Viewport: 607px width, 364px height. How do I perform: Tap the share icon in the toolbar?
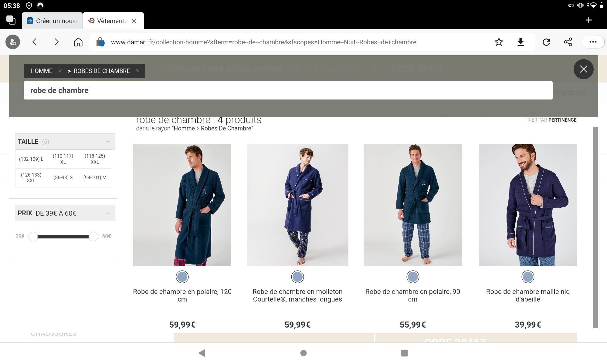[568, 42]
